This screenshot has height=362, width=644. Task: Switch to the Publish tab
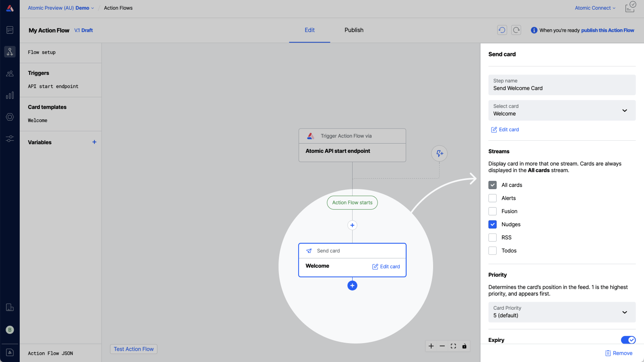(354, 30)
